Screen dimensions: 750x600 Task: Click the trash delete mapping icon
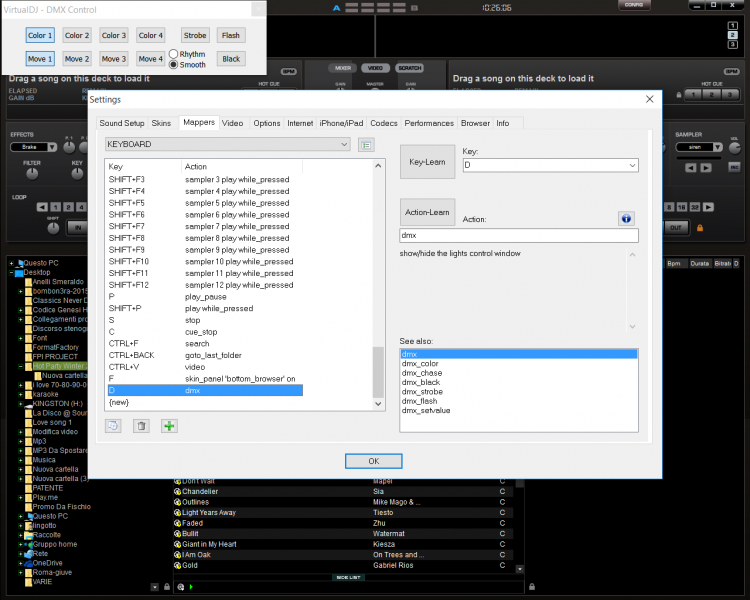coord(141,425)
